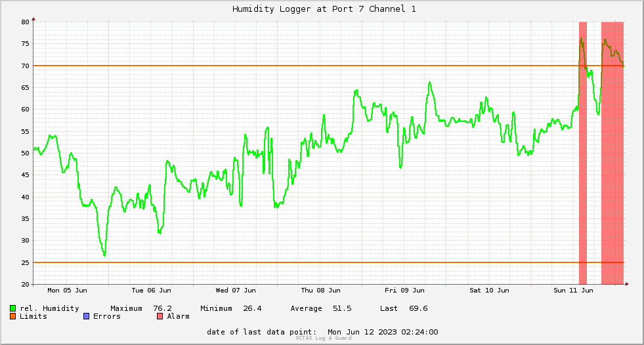Click the y-axis label 25

(26, 262)
